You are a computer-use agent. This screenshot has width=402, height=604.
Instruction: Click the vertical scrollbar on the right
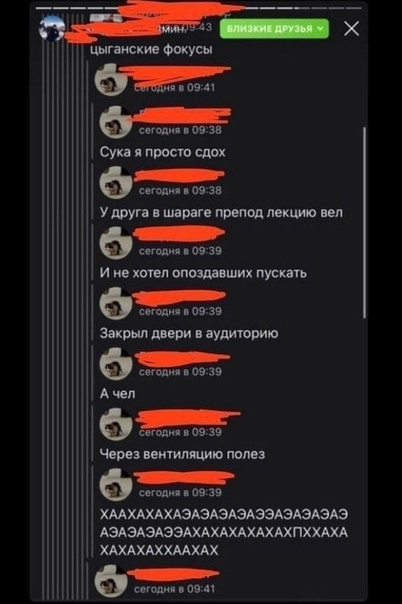[364, 222]
